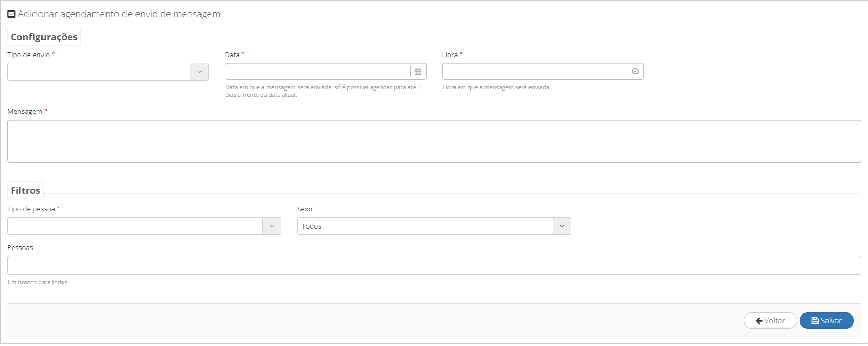Click inside the Mensagem text area
This screenshot has width=868, height=346.
point(434,141)
